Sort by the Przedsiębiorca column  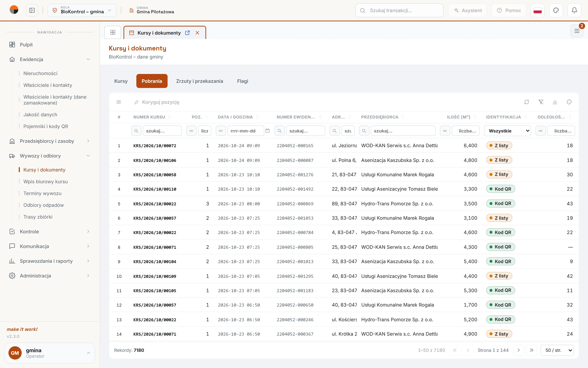[382, 117]
